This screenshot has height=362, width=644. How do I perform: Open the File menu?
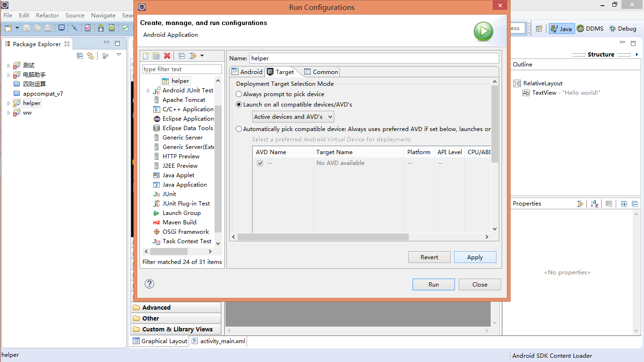[x=8, y=15]
